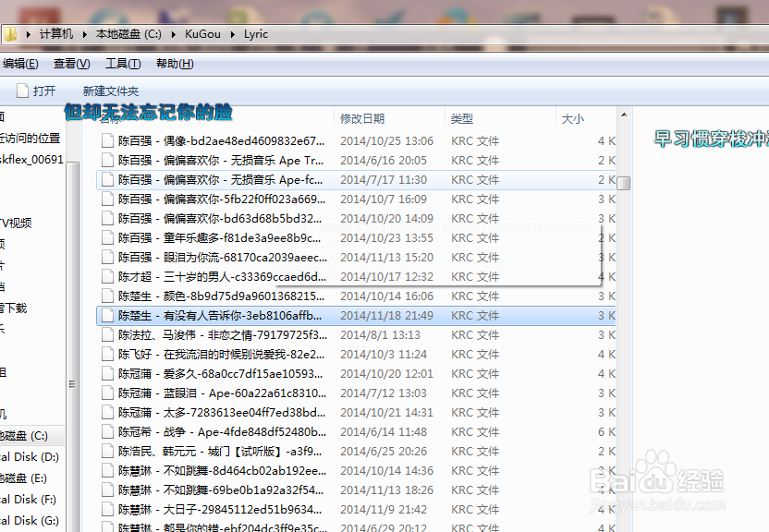Open the 工具(T) menu

point(123,64)
